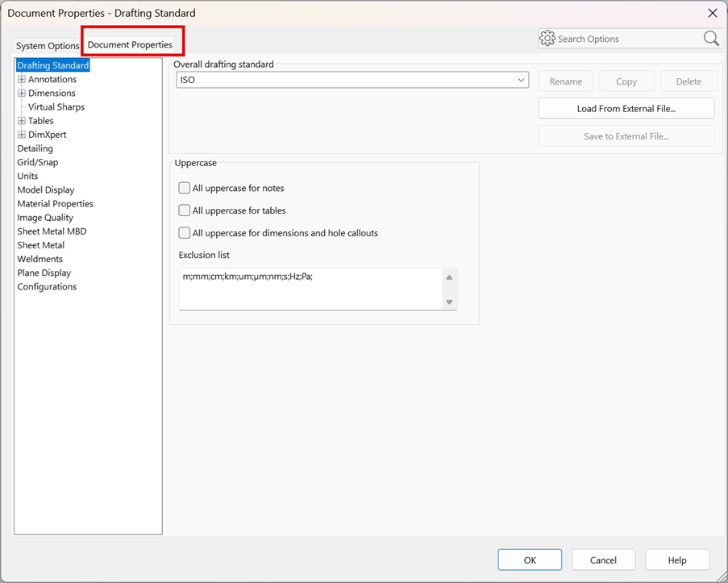Click the Help button
728x583 pixels.
[677, 560]
